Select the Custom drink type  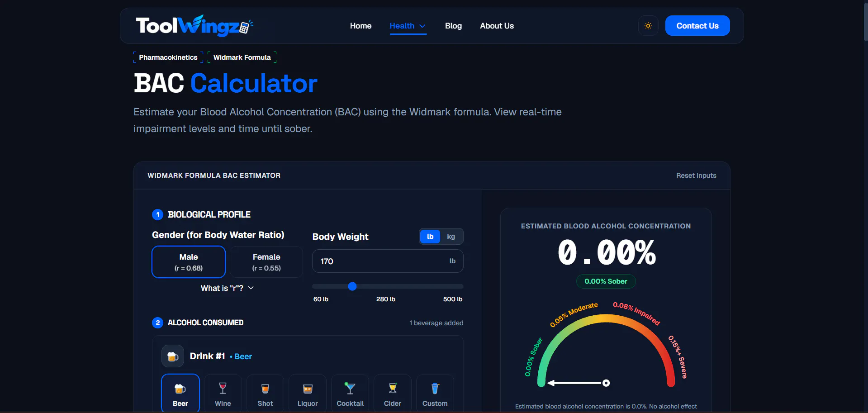click(435, 393)
